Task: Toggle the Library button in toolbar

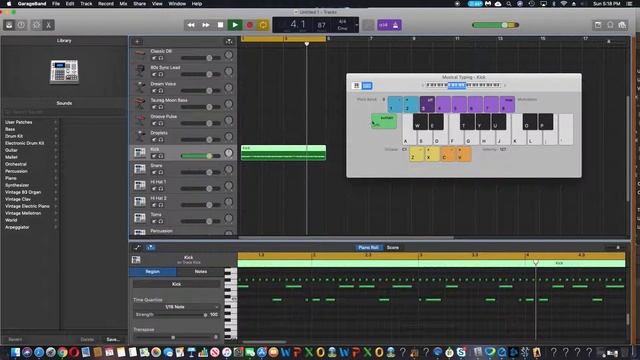Action: [x=9, y=25]
